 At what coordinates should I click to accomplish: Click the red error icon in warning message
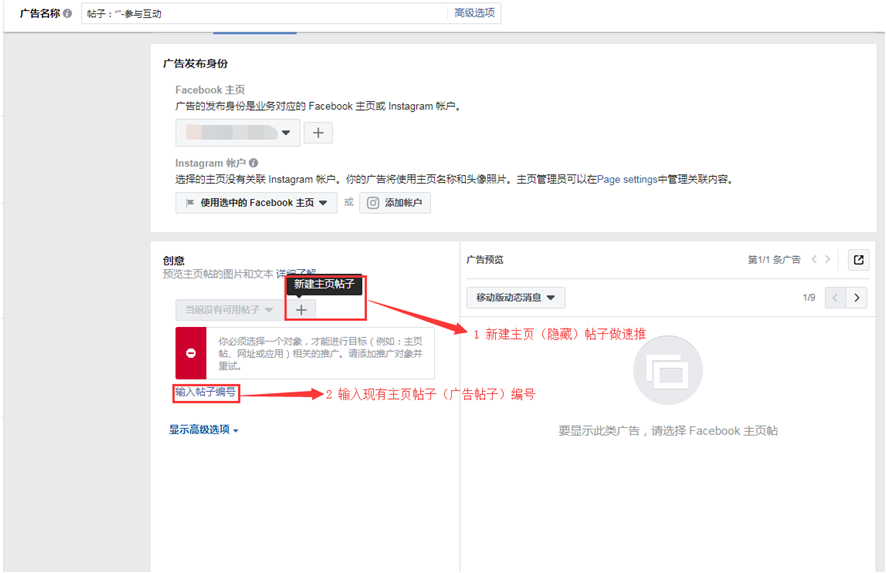click(191, 353)
